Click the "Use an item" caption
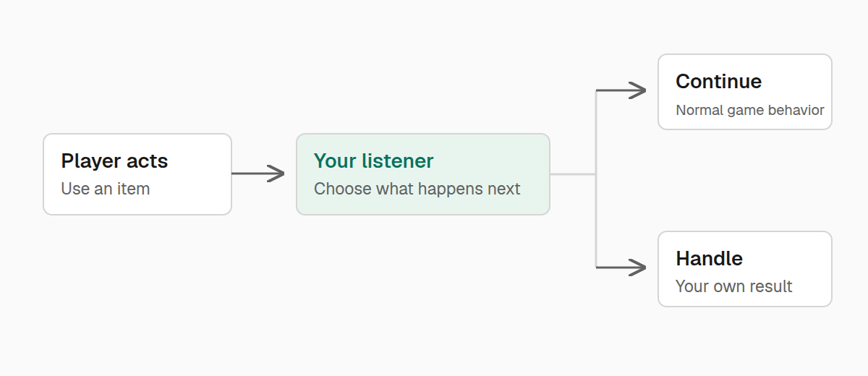Image resolution: width=868 pixels, height=376 pixels. click(x=106, y=189)
